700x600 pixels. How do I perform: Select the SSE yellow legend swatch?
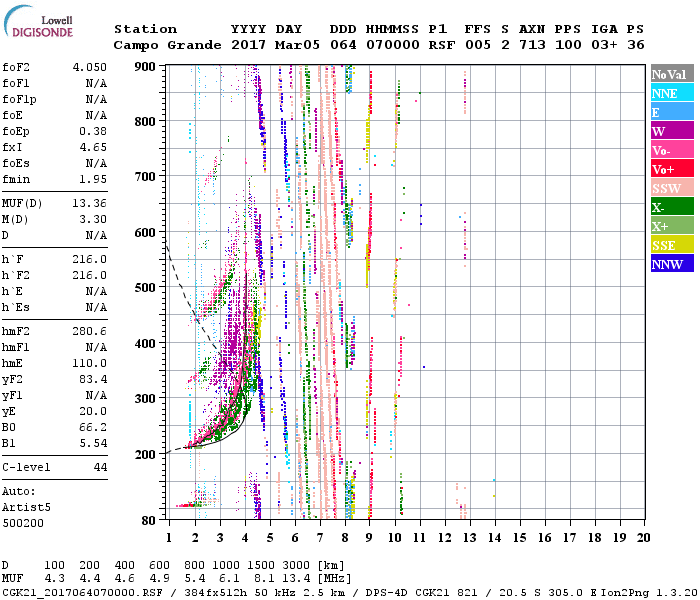pyautogui.click(x=672, y=245)
